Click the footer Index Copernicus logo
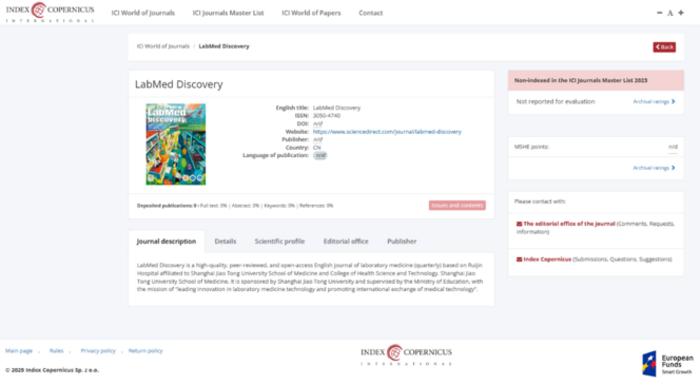 click(406, 355)
